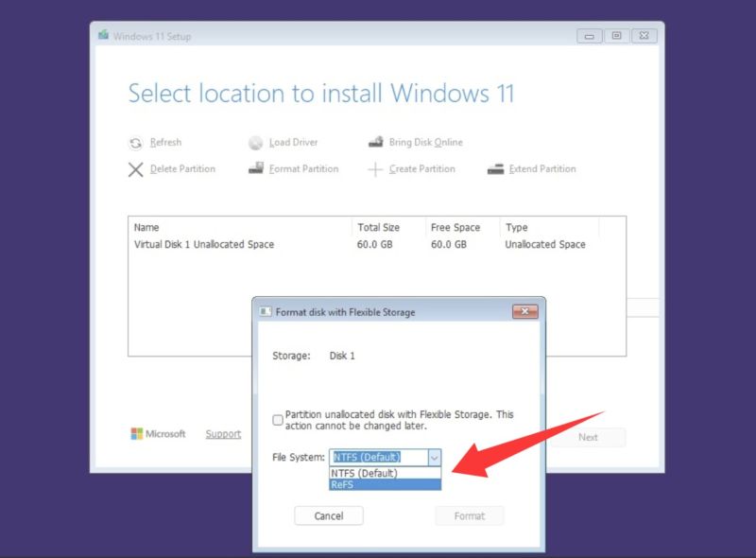Click the Unallocated Space type cell

(545, 244)
